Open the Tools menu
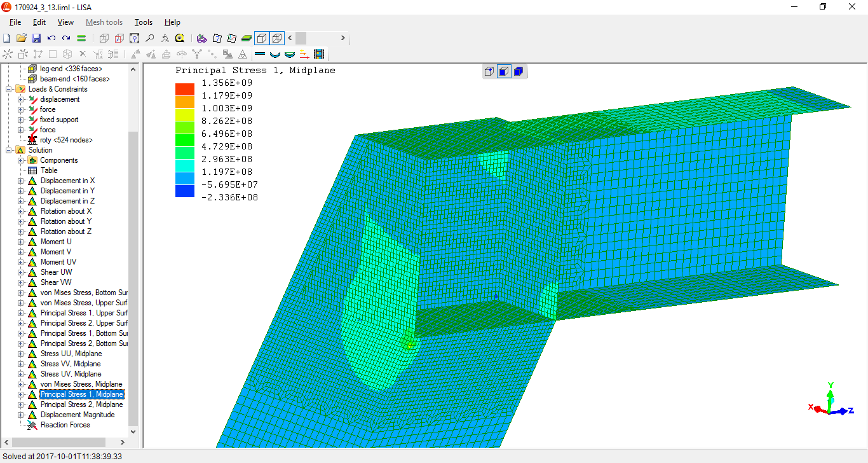 coord(143,22)
